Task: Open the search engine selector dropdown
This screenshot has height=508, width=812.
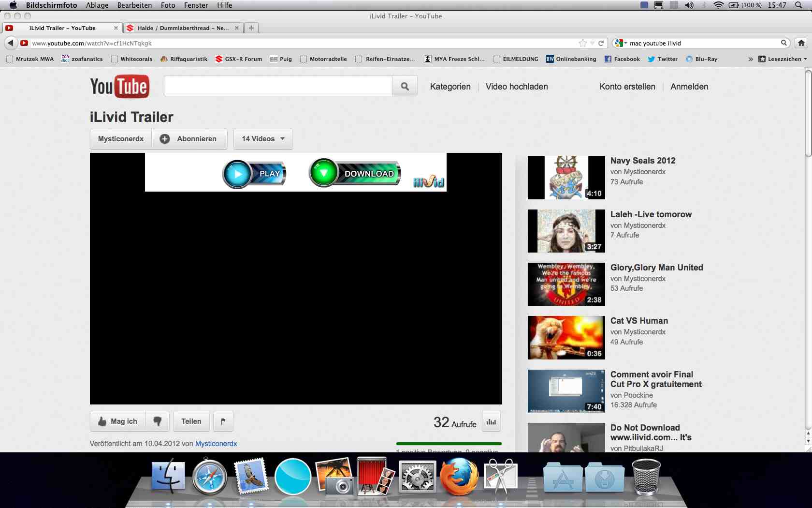Action: (x=621, y=43)
